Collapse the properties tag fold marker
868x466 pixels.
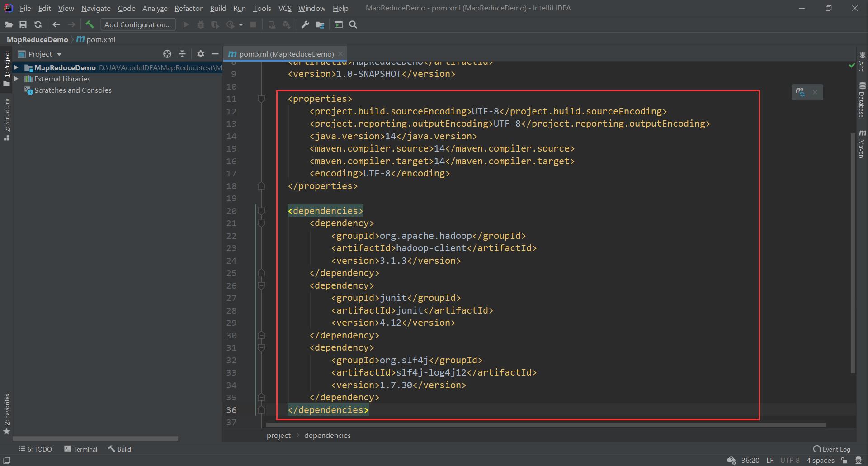coord(261,99)
